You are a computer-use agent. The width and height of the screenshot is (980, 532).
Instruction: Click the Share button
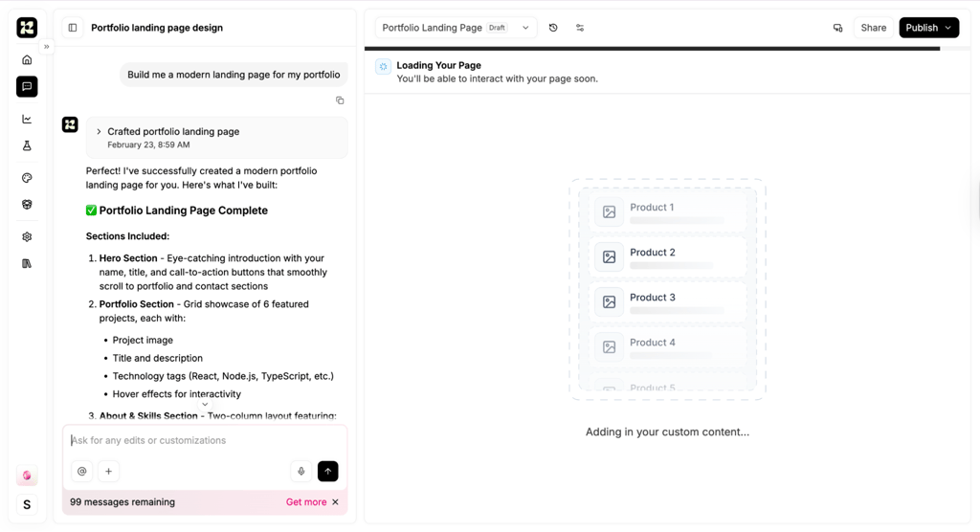(x=873, y=28)
